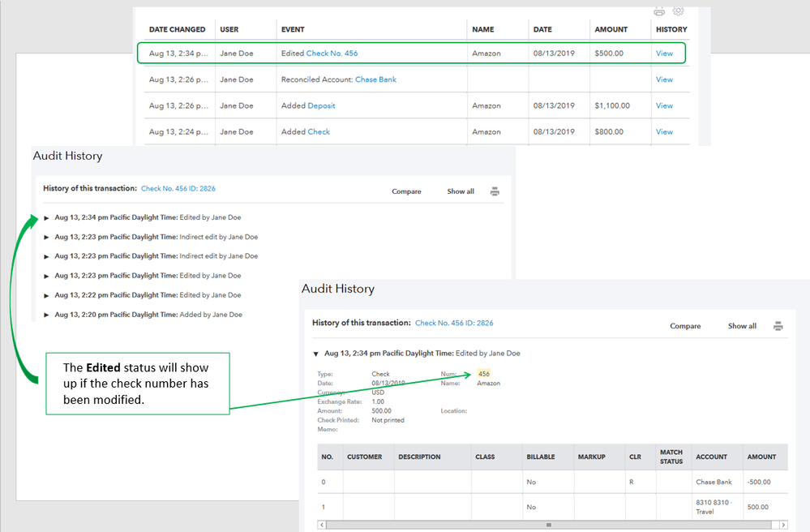
Task: Open the Added Deposit event link
Action: point(321,105)
